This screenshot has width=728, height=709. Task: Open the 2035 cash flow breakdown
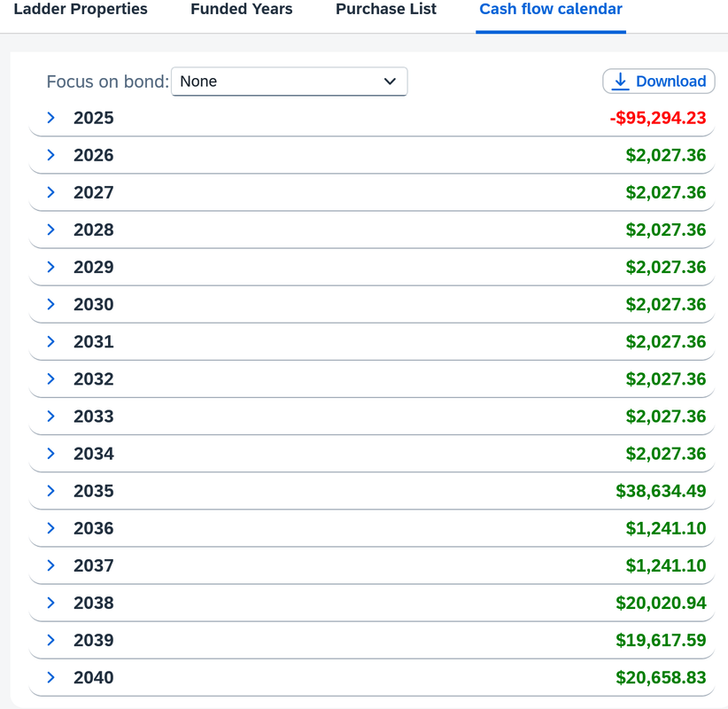tap(51, 491)
